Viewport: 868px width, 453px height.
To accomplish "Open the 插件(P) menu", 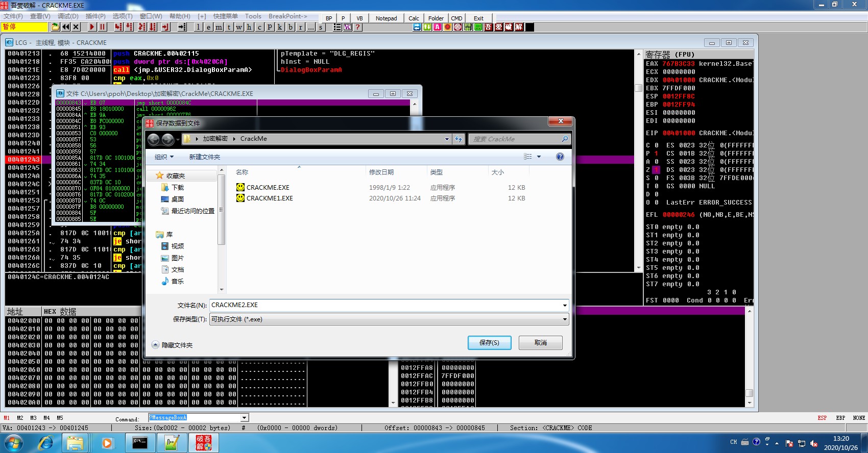I will tap(95, 16).
